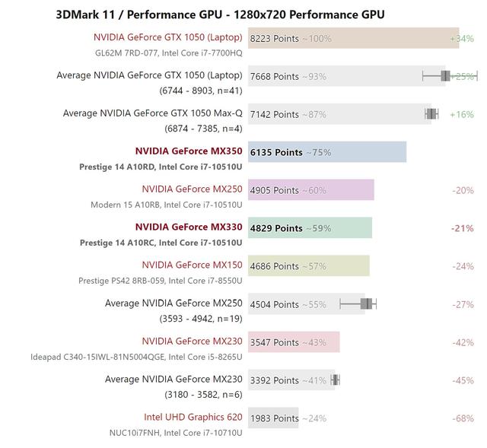Viewport: 487px width, 448px height.
Task: Select the pink 3547 Points bar
Action: [x=294, y=342]
